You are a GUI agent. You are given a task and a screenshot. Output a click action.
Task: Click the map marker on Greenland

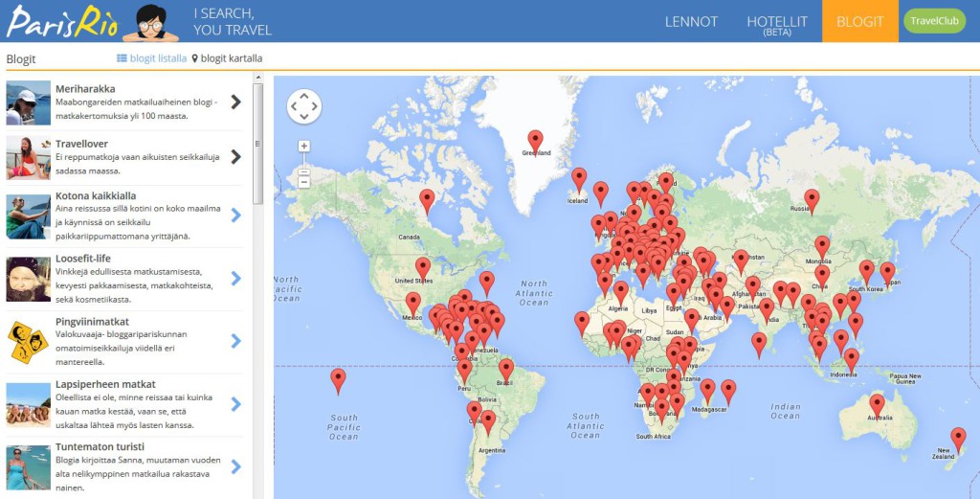pyautogui.click(x=535, y=141)
